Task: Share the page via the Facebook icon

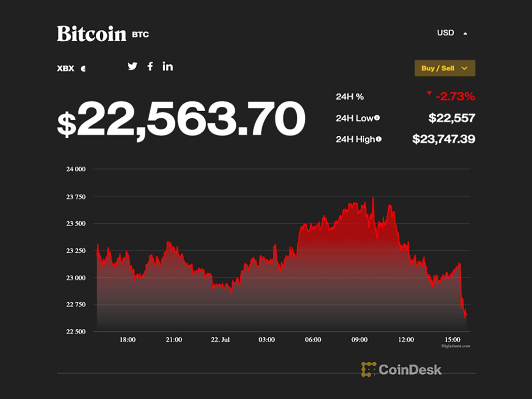Action: click(150, 67)
